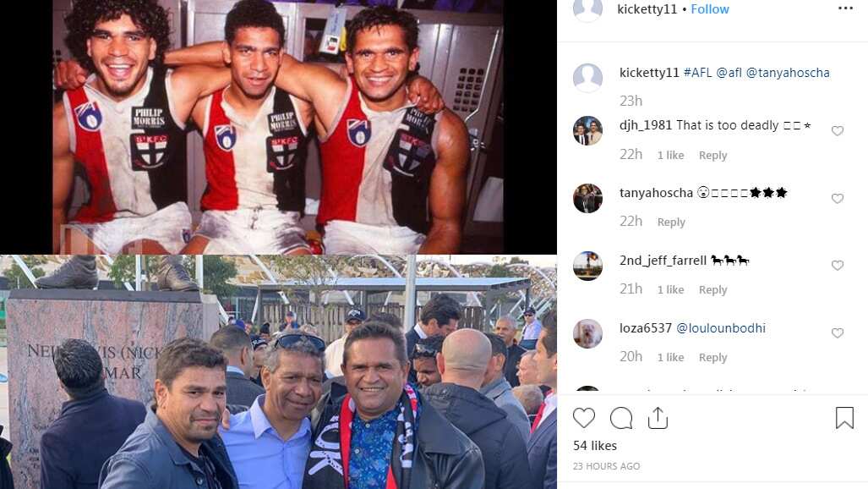Viewport: 868px width, 489px height.
Task: Reply to 2nd_jeff_farrell's comment
Action: pyautogui.click(x=712, y=290)
